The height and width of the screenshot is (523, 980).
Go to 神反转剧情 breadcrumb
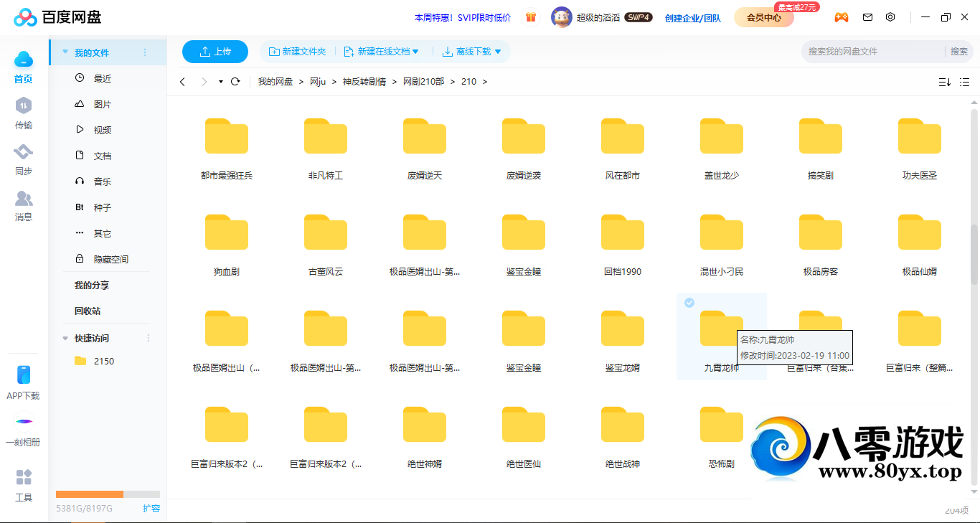click(364, 82)
